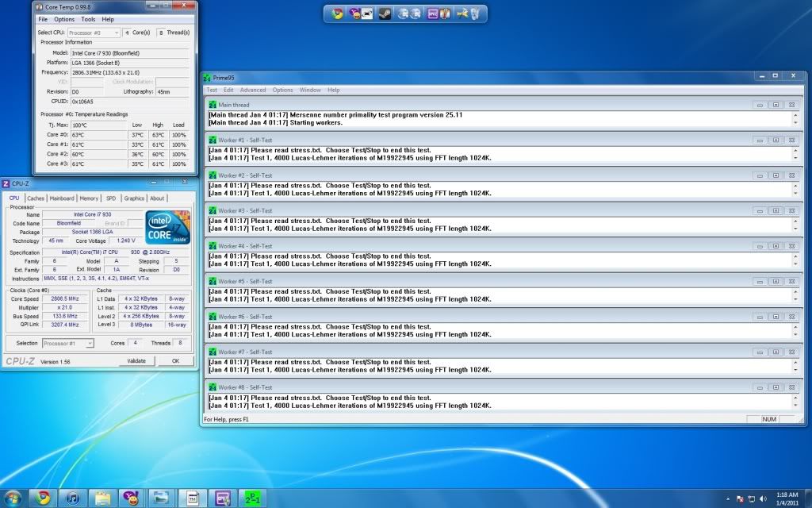Image resolution: width=812 pixels, height=508 pixels.
Task: Click the Worker #8 window icon
Action: point(213,387)
